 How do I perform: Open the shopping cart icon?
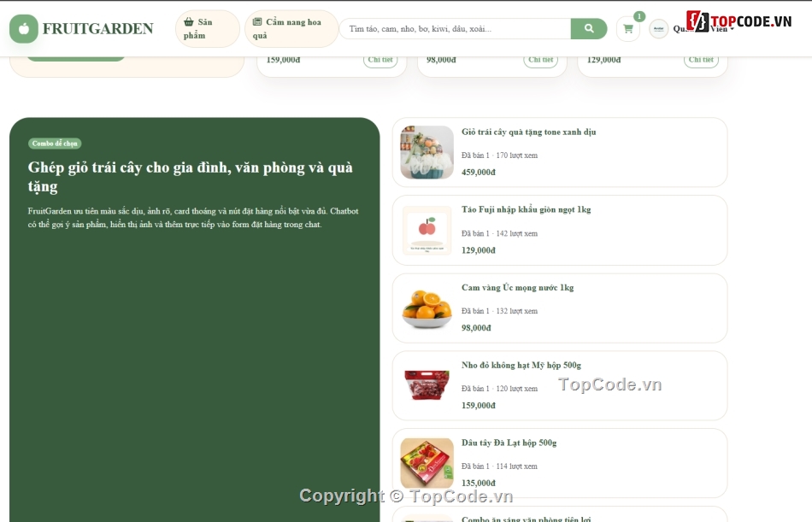(628, 29)
